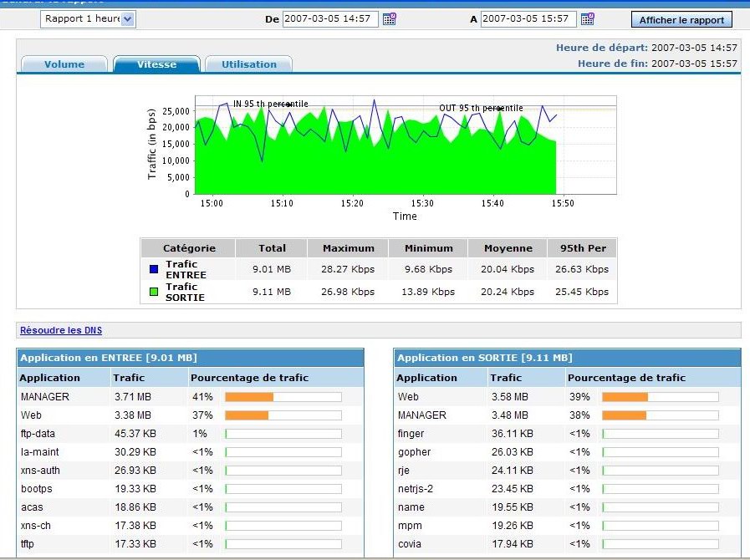Click the 95th Per column header
The width and height of the screenshot is (750, 560).
pos(582,248)
